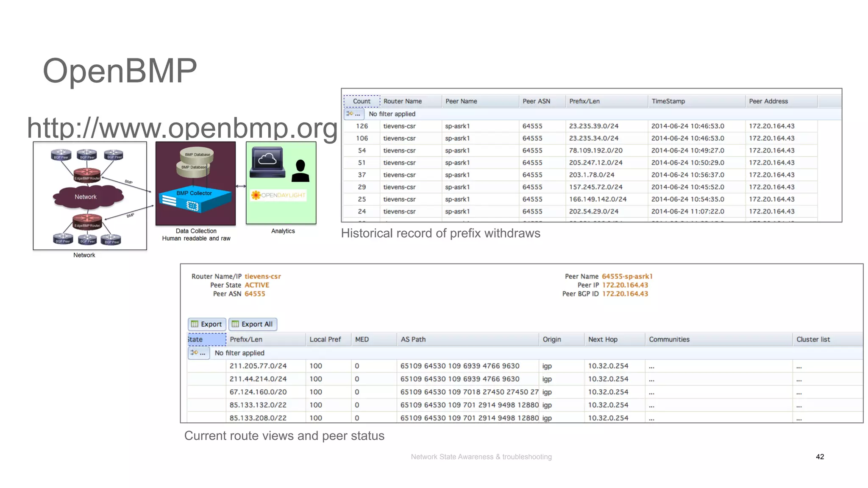Select route 211.44.214.0/24

coord(525,379)
